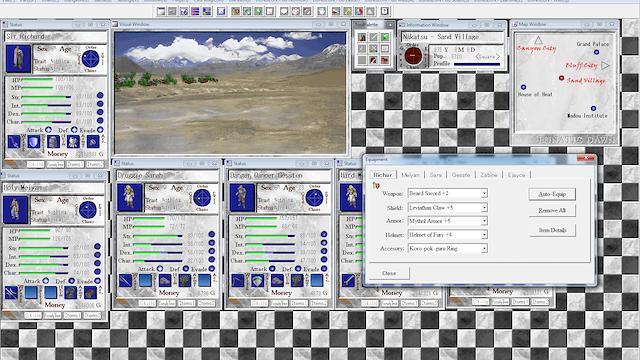Switch to the Meiyan tab
Viewport: 640px width, 360px height.
pos(410,175)
